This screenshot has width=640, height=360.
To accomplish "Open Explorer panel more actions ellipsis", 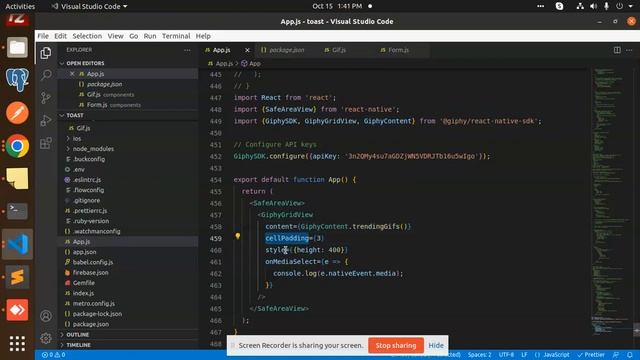I will [187, 50].
